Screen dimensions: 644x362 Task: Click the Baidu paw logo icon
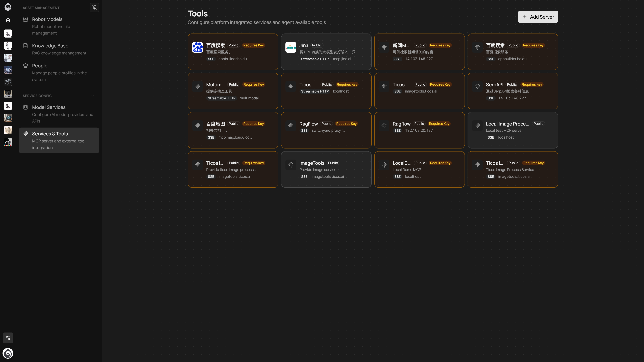point(197,47)
